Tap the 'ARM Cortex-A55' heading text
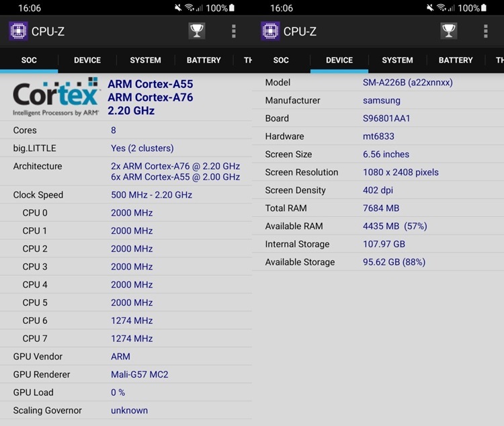 coord(151,84)
